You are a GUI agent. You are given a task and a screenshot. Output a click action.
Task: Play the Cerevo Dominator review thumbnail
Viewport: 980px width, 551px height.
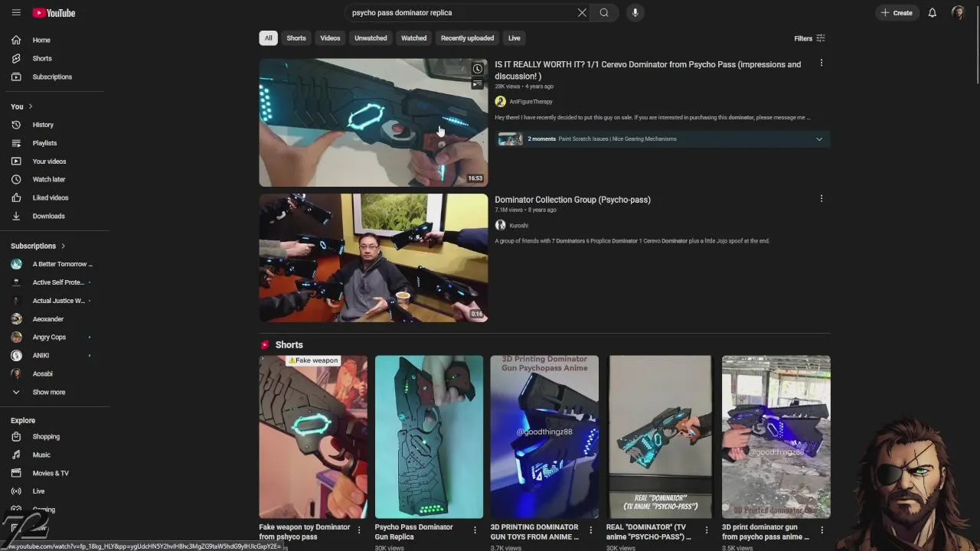(x=373, y=122)
